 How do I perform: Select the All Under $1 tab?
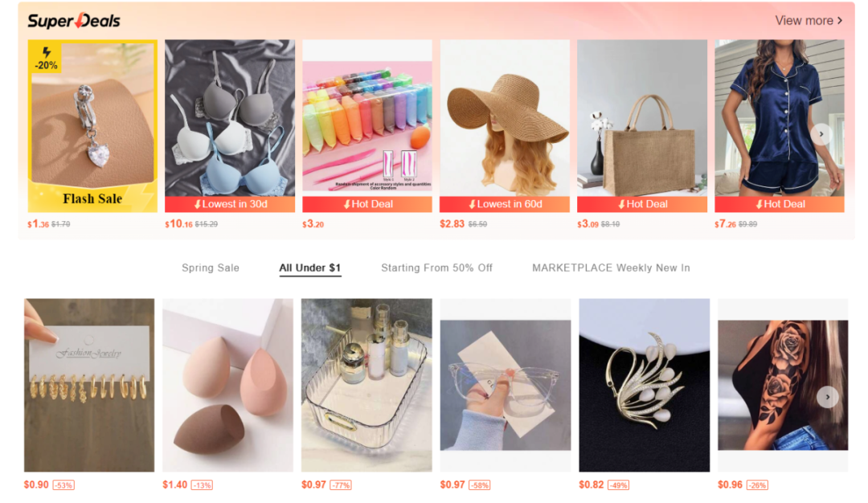point(309,268)
